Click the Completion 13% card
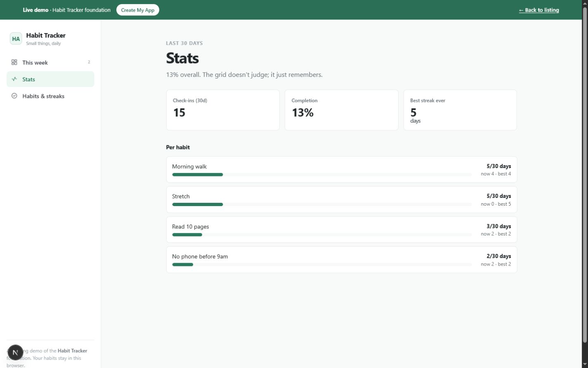The image size is (588, 368). click(342, 110)
